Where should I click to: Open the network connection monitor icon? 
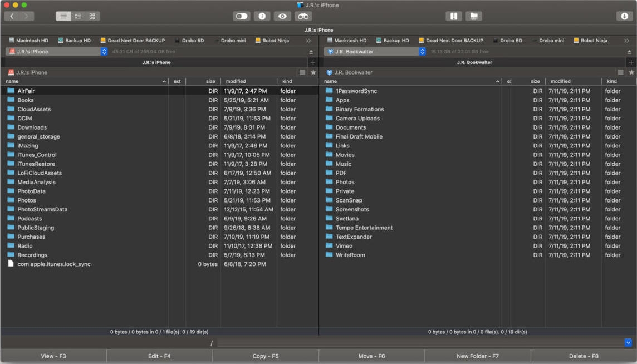coord(474,16)
